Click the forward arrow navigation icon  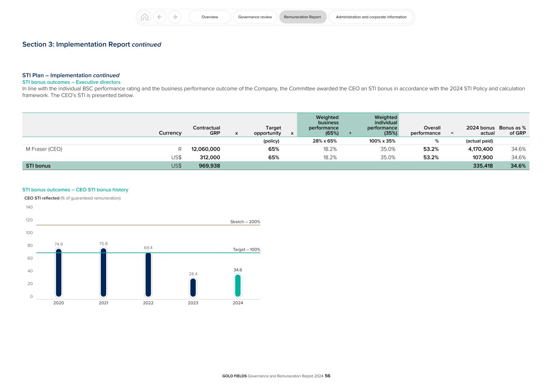175,17
